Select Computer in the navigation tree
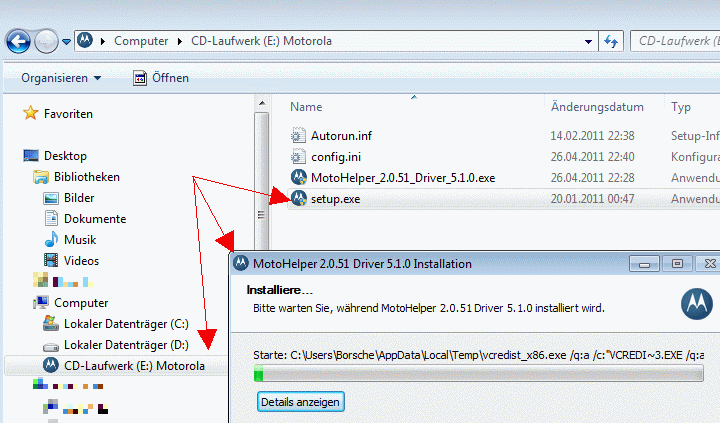Screen dimensions: 720x423 [x=81, y=303]
